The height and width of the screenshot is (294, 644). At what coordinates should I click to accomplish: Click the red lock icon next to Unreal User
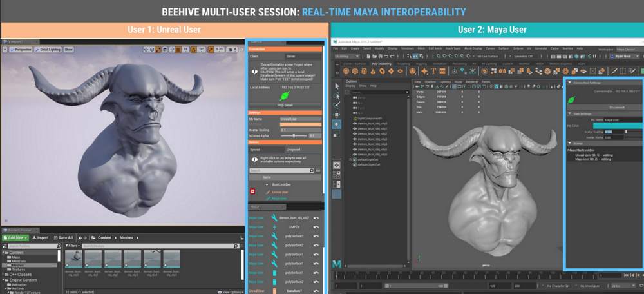tap(252, 192)
